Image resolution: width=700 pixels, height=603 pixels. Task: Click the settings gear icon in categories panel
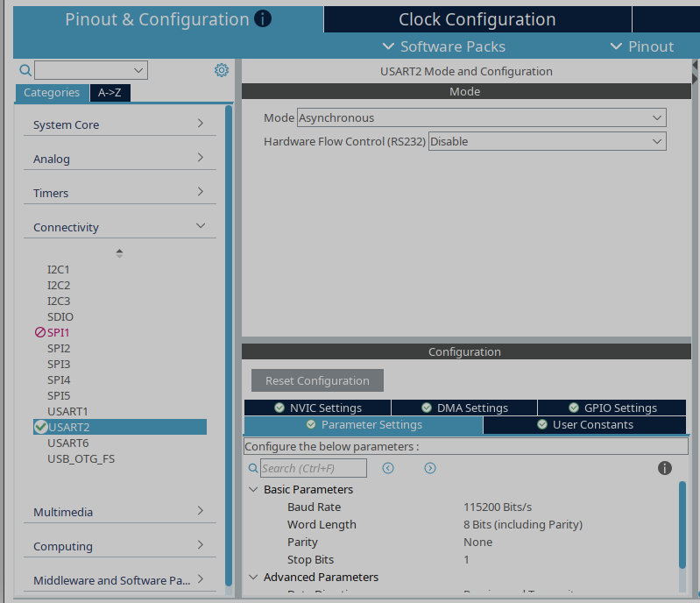point(222,70)
